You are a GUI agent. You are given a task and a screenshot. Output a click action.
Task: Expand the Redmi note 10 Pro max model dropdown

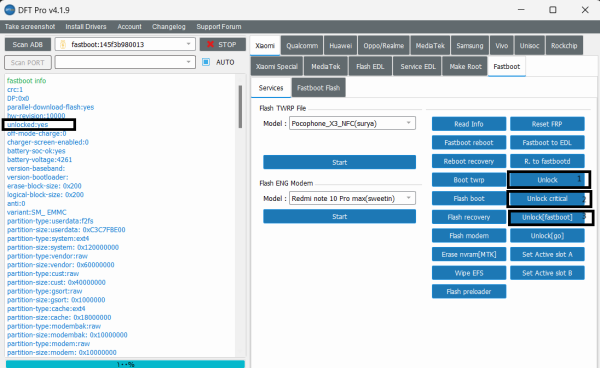pos(352,198)
